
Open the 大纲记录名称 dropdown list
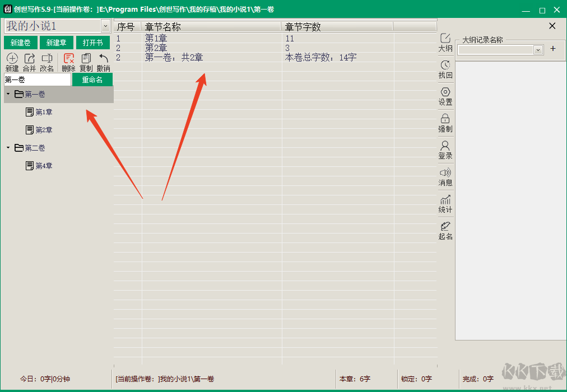coord(538,50)
